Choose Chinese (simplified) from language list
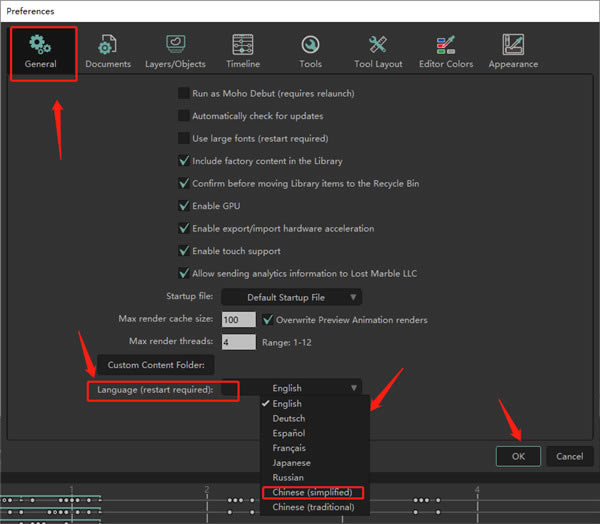 (x=310, y=492)
